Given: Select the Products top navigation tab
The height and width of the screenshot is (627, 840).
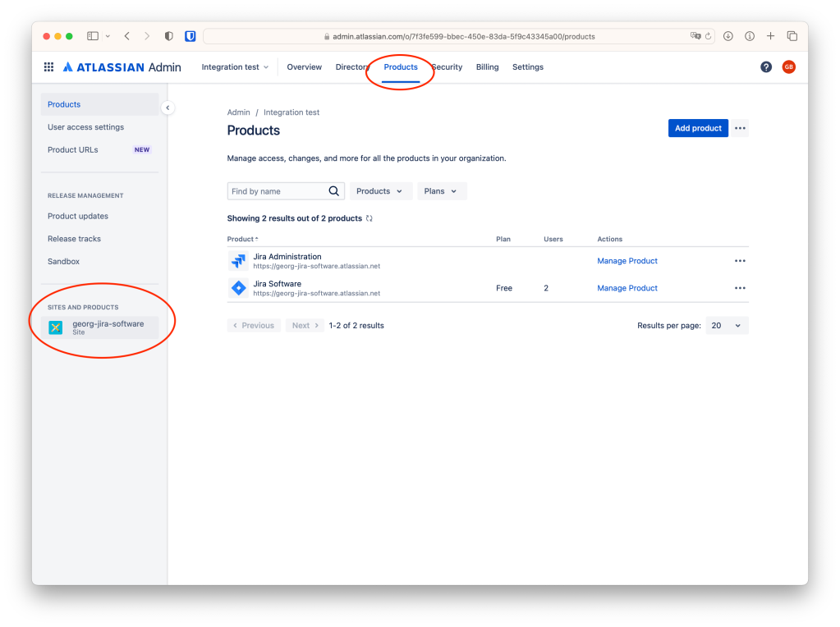Looking at the screenshot, I should click(401, 67).
